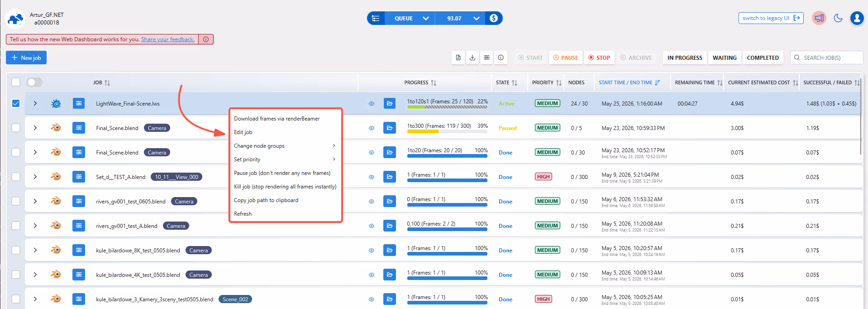
Task: Select Copy job path to clipboard
Action: click(x=285, y=200)
